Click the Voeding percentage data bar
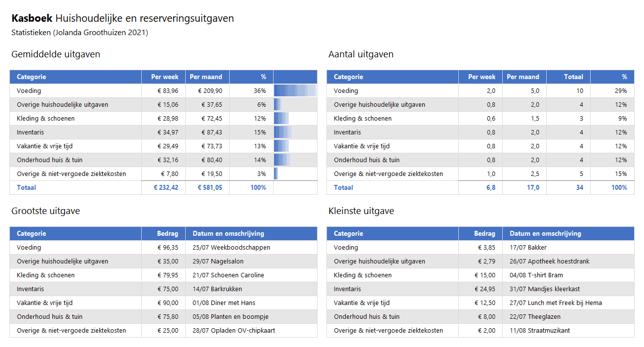 tap(295, 91)
